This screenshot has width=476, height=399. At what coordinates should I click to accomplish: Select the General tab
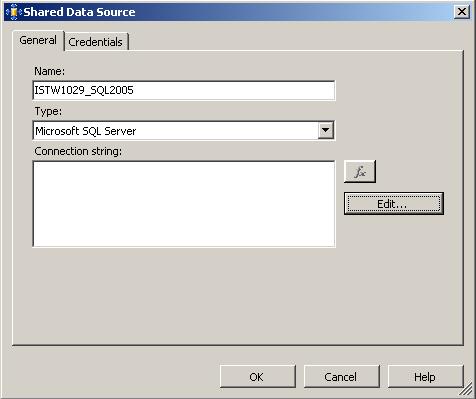pyautogui.click(x=38, y=40)
